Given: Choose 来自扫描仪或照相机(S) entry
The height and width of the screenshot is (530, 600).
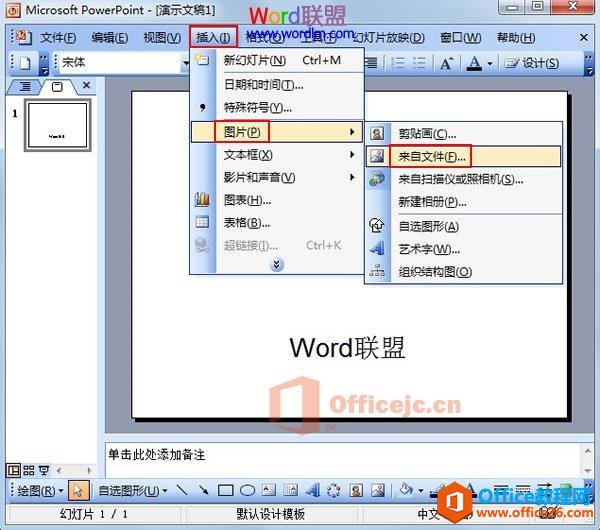Looking at the screenshot, I should pos(463,179).
